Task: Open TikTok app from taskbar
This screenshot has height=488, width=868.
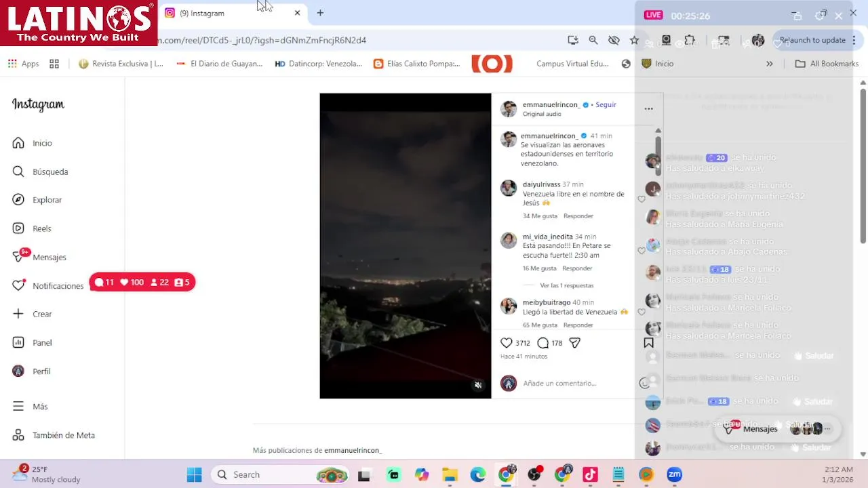Action: click(590, 475)
